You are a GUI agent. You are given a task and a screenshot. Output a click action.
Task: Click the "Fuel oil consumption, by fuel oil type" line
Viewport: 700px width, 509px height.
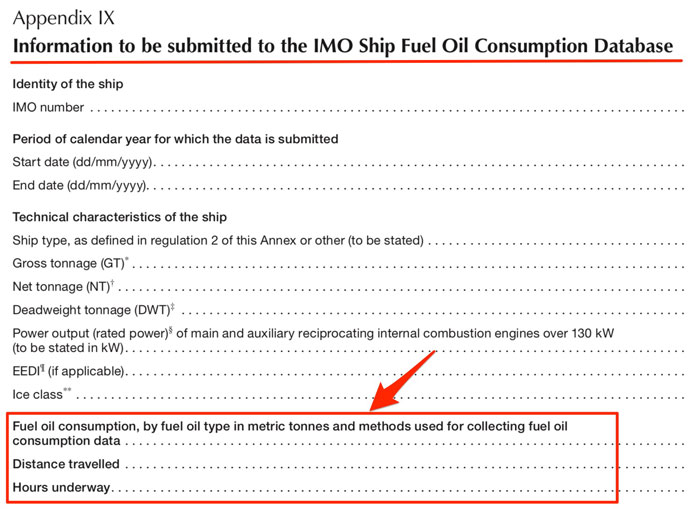pyautogui.click(x=190, y=427)
